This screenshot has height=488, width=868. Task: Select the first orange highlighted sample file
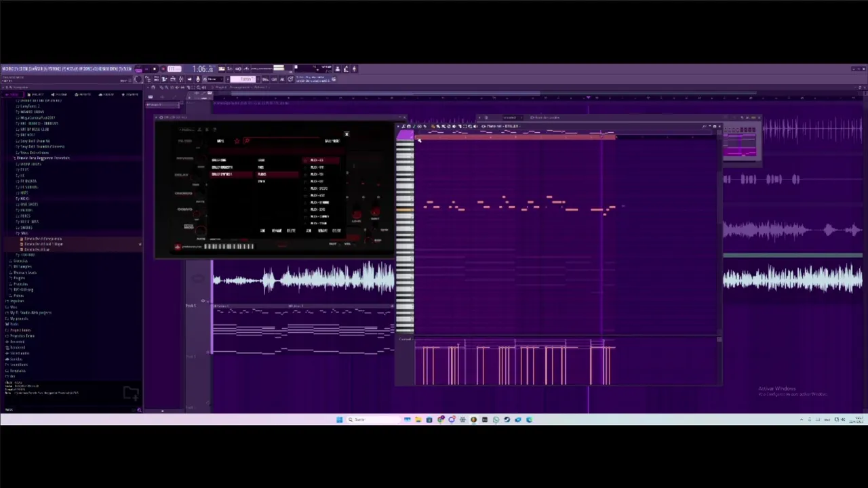pos(42,239)
